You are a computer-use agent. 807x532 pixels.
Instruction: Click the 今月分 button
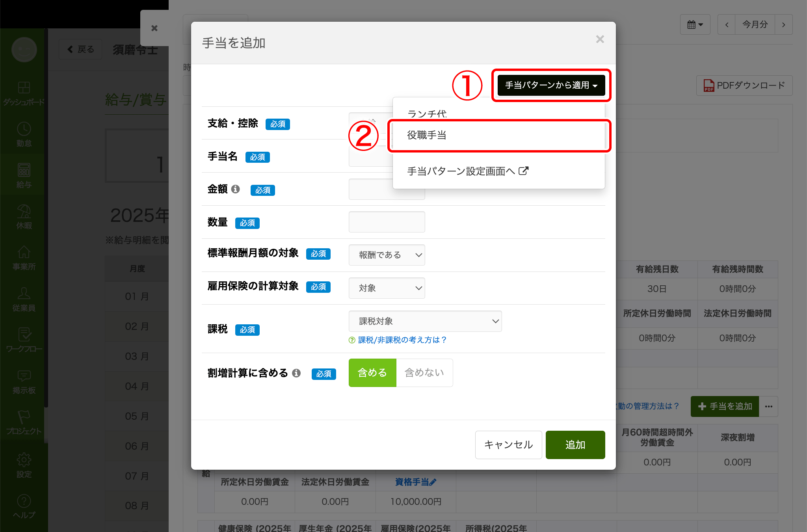[x=755, y=24]
